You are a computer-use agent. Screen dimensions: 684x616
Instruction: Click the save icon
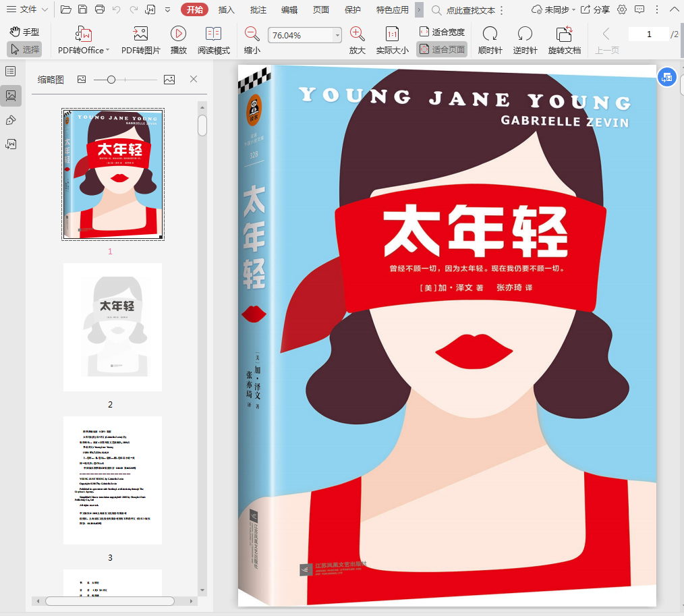82,9
